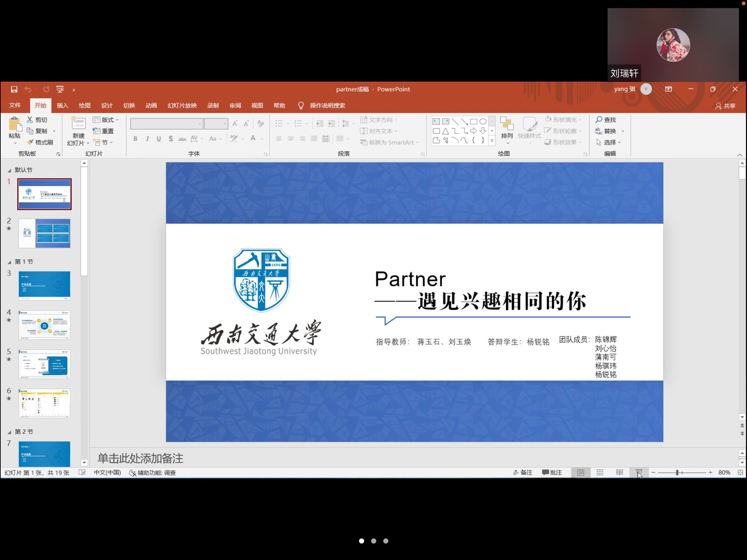The image size is (747, 560).
Task: Select slide 4 thumbnail
Action: pyautogui.click(x=44, y=325)
